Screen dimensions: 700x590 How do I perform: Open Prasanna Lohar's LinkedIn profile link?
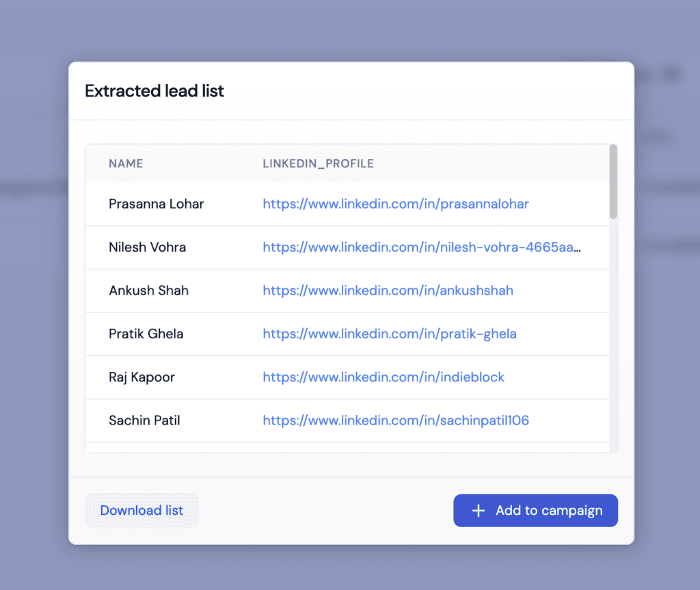point(396,204)
